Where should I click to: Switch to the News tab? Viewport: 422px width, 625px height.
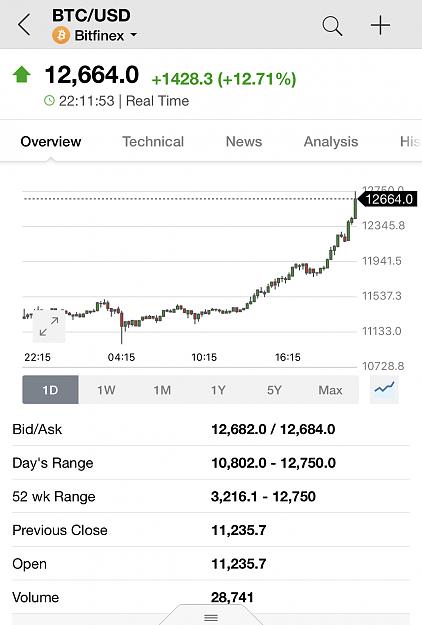pyautogui.click(x=244, y=142)
